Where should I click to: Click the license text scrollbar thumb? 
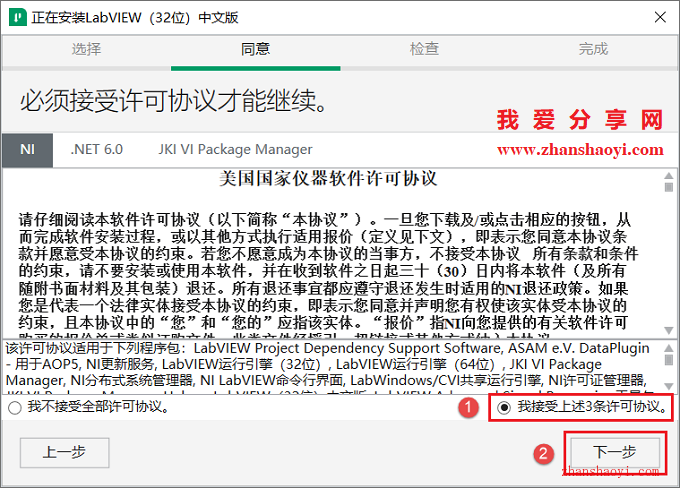click(x=669, y=187)
